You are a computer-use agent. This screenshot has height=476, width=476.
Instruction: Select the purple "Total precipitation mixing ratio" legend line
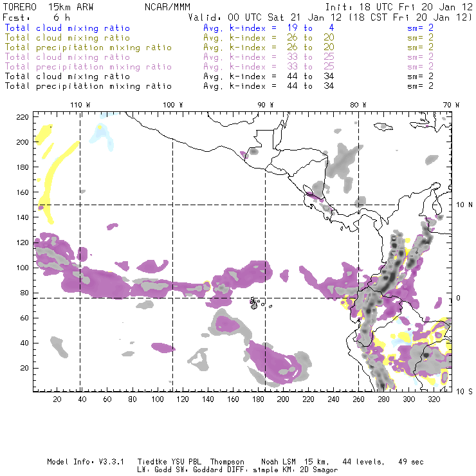point(88,67)
